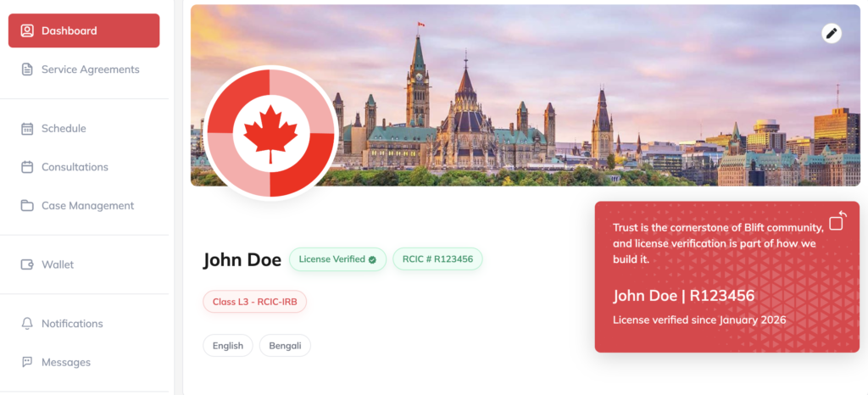The width and height of the screenshot is (868, 395).
Task: Select the English language chip
Action: (228, 346)
